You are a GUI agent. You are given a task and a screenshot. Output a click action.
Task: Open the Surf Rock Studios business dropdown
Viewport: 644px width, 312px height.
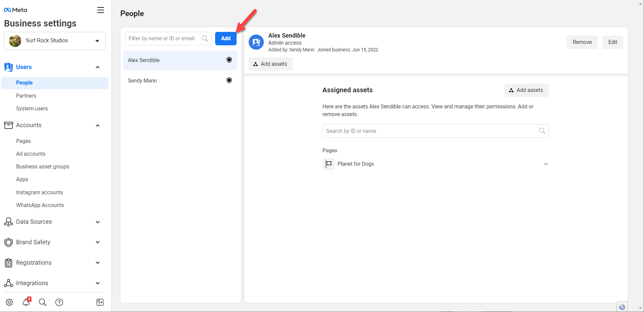click(55, 41)
